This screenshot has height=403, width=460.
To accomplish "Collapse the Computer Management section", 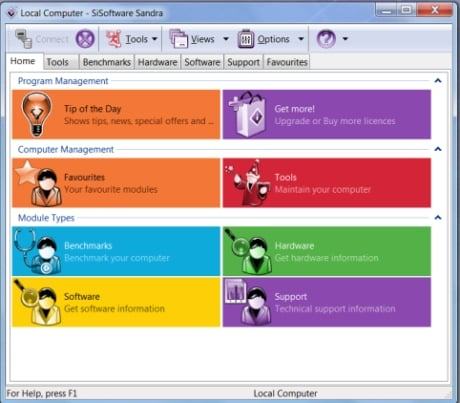I will click(x=438, y=149).
